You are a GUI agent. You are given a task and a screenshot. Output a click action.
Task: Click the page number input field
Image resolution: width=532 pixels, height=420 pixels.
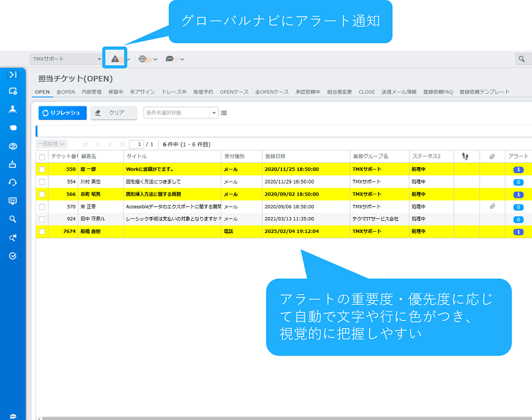(136, 144)
